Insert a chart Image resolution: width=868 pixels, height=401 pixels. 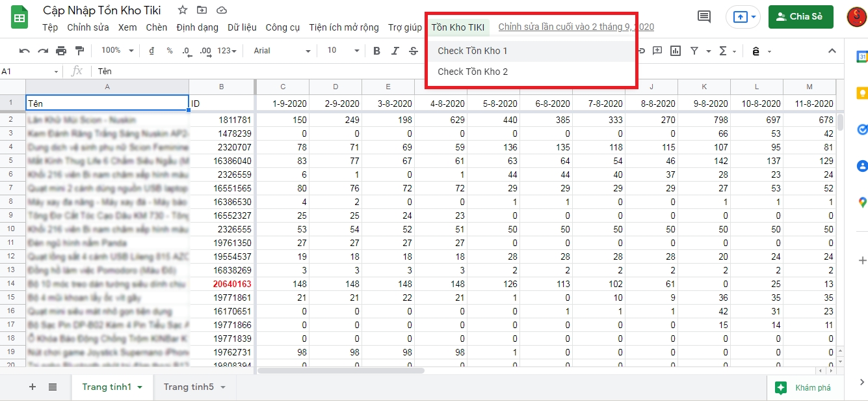pyautogui.click(x=676, y=51)
